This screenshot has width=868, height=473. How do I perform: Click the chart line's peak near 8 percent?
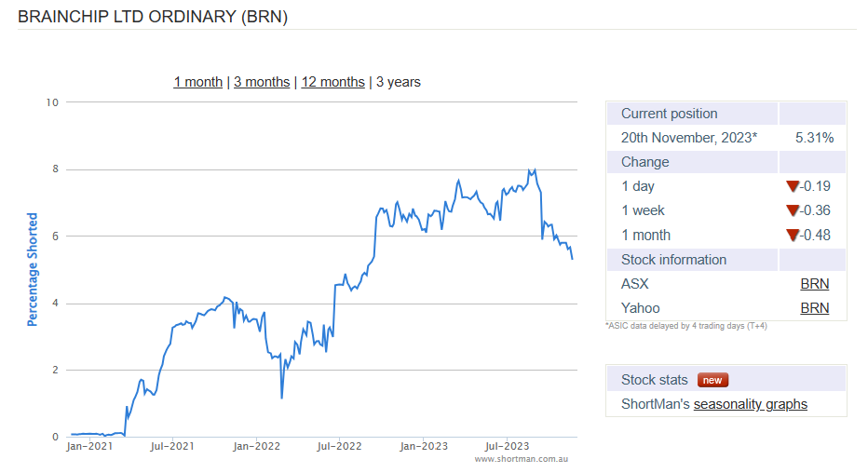point(534,169)
